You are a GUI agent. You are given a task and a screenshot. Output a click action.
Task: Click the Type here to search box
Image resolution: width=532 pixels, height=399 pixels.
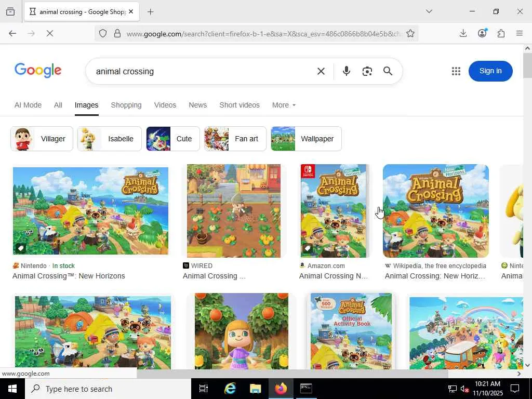108,389
